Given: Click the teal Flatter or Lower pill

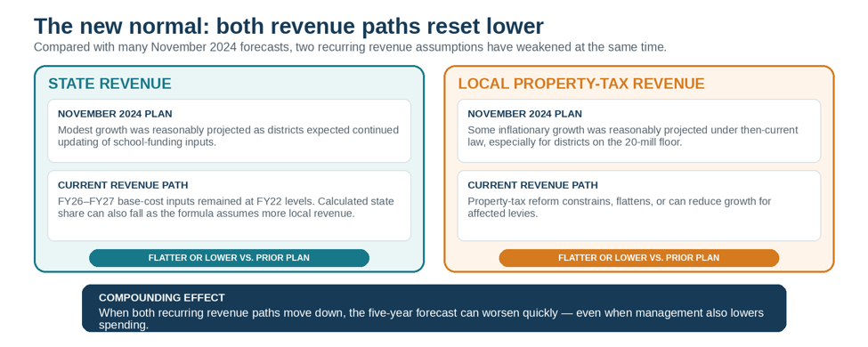Looking at the screenshot, I should point(229,258).
